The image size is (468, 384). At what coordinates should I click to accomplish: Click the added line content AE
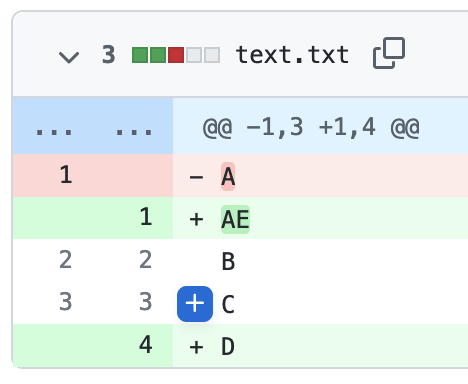click(x=235, y=219)
